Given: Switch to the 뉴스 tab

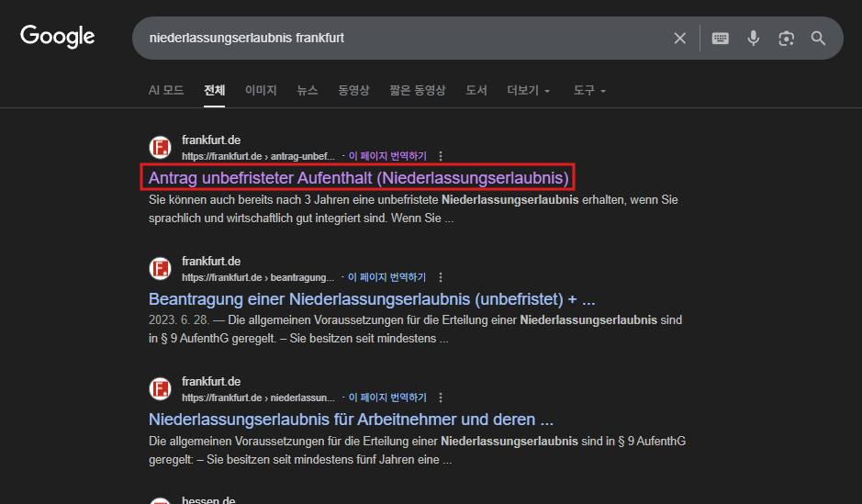Looking at the screenshot, I should [308, 90].
